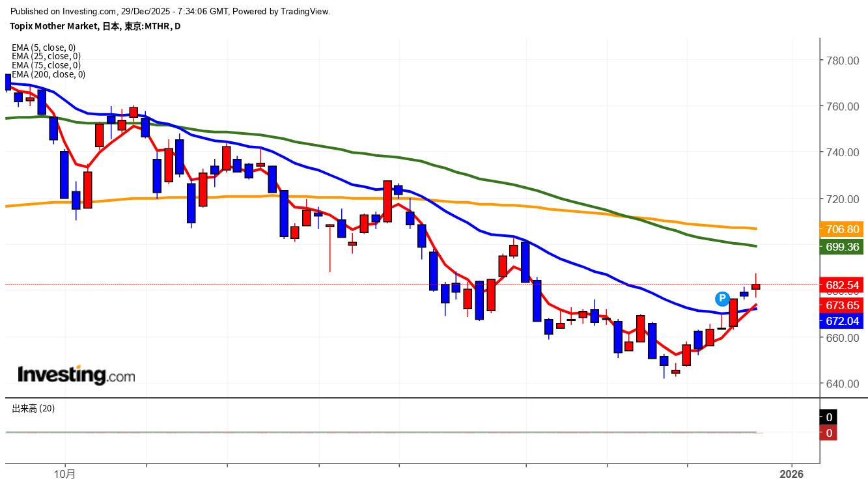868x485 pixels.
Task: Click the EMA (200, close, 0) legend
Action: pos(48,74)
